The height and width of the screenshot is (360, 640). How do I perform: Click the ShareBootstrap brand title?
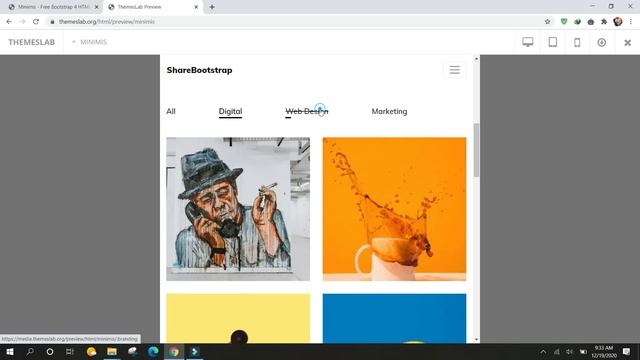(199, 70)
